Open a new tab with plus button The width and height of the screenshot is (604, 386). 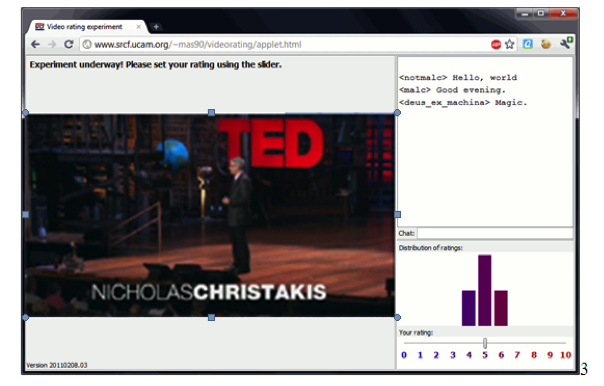156,27
